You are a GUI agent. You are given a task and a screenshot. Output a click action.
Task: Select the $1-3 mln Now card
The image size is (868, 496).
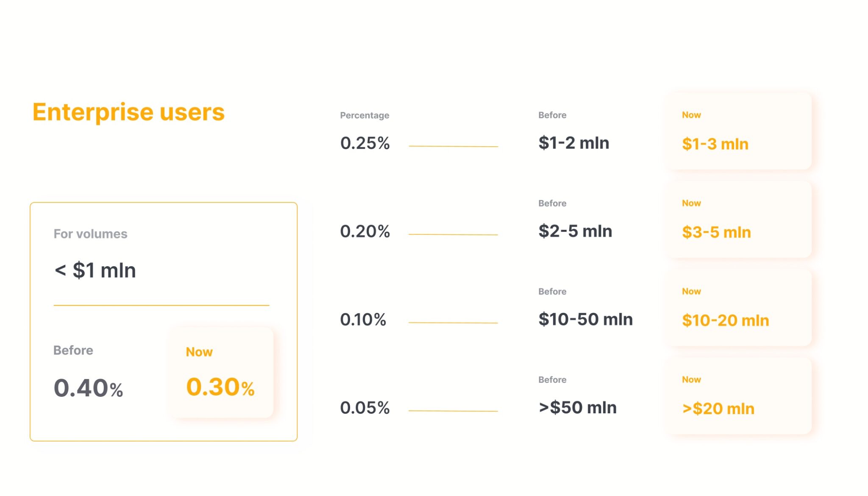click(739, 131)
